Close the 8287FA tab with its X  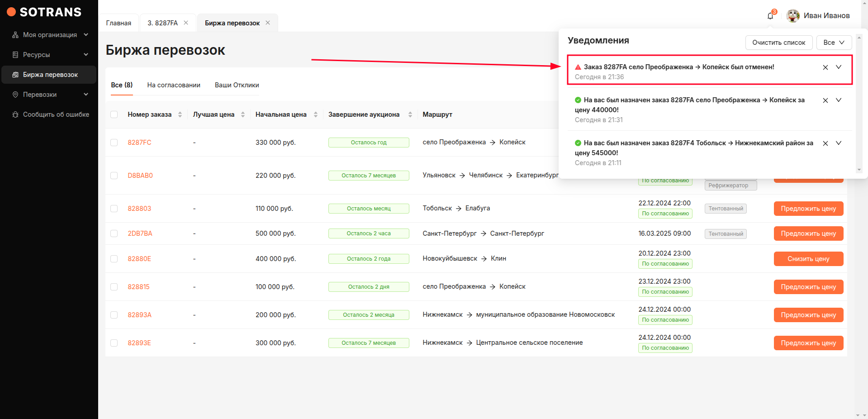(186, 23)
